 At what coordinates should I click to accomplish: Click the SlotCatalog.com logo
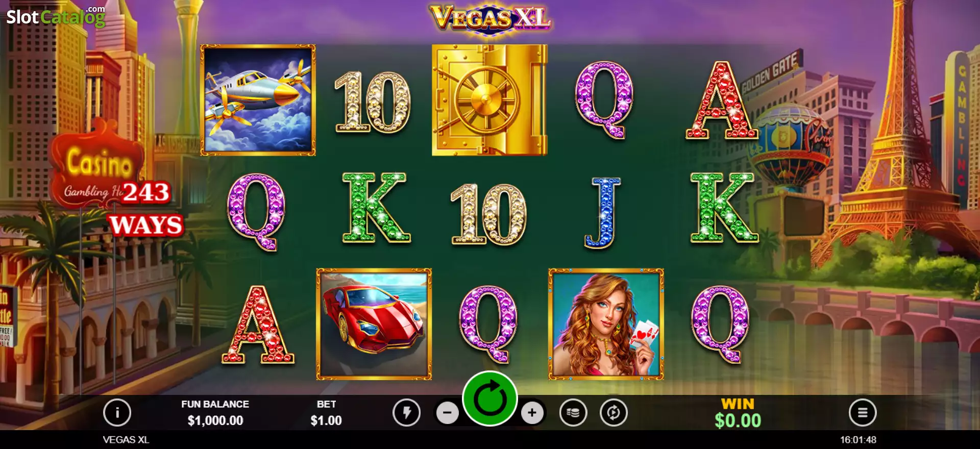pos(56,16)
